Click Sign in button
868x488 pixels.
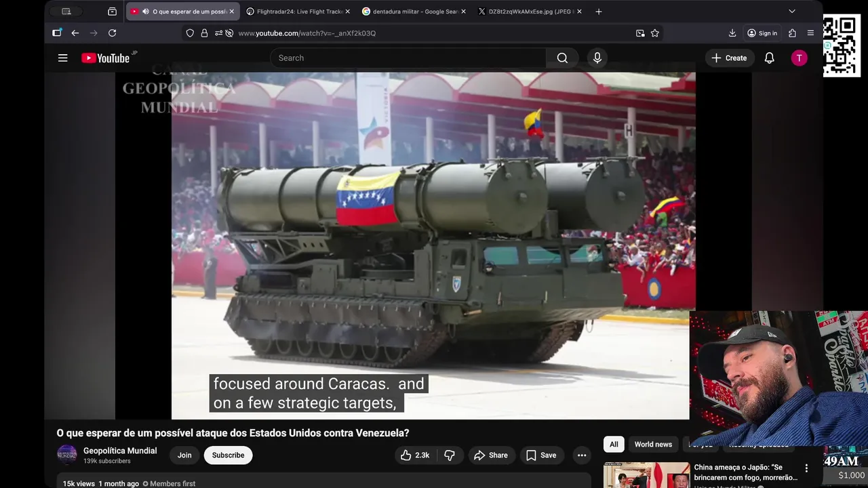coord(762,33)
